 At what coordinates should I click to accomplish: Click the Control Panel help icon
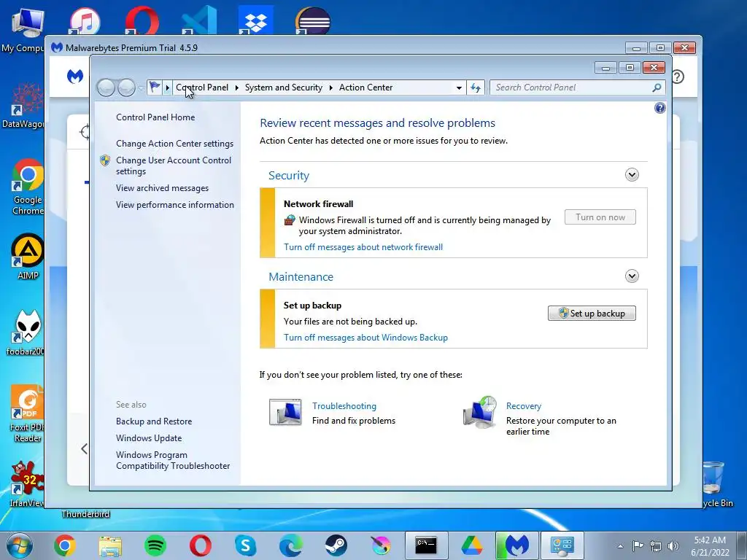point(659,108)
